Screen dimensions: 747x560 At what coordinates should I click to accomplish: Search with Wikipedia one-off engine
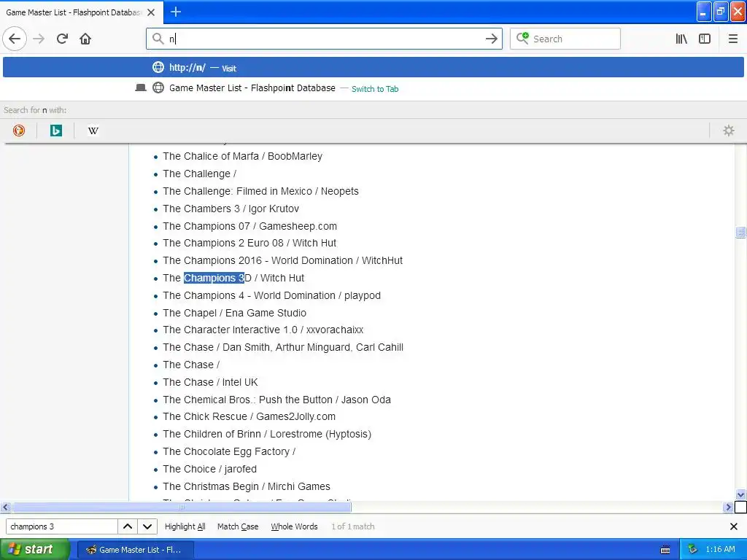[x=93, y=131]
